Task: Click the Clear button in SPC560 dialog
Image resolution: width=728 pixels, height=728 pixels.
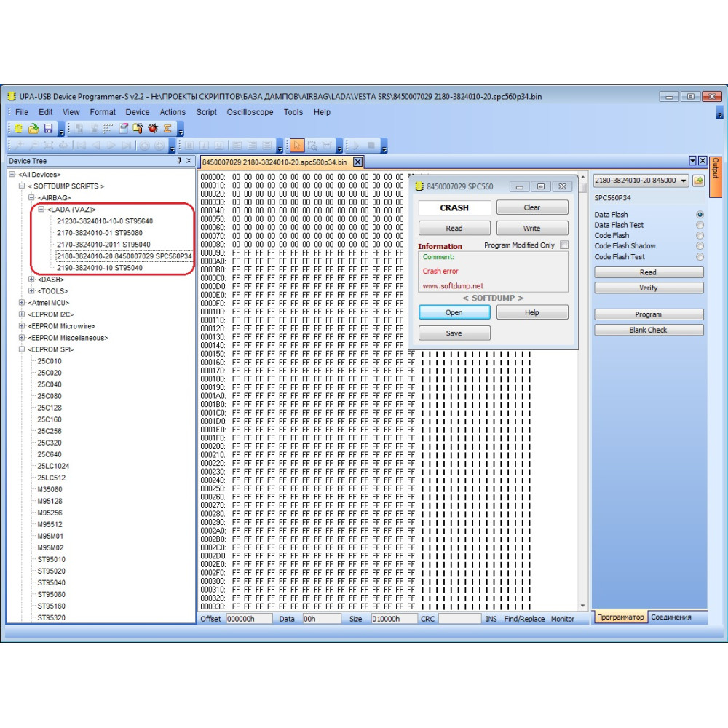Action: pyautogui.click(x=532, y=207)
